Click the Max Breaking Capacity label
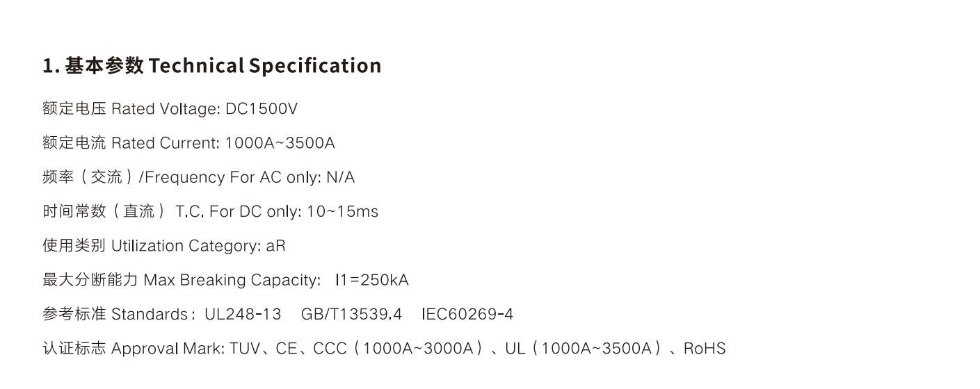 tap(232, 280)
